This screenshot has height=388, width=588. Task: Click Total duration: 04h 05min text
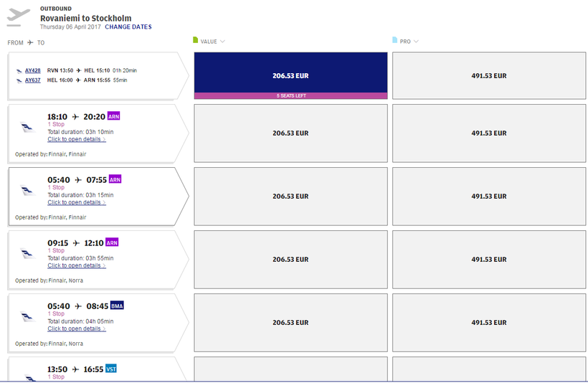point(80,321)
